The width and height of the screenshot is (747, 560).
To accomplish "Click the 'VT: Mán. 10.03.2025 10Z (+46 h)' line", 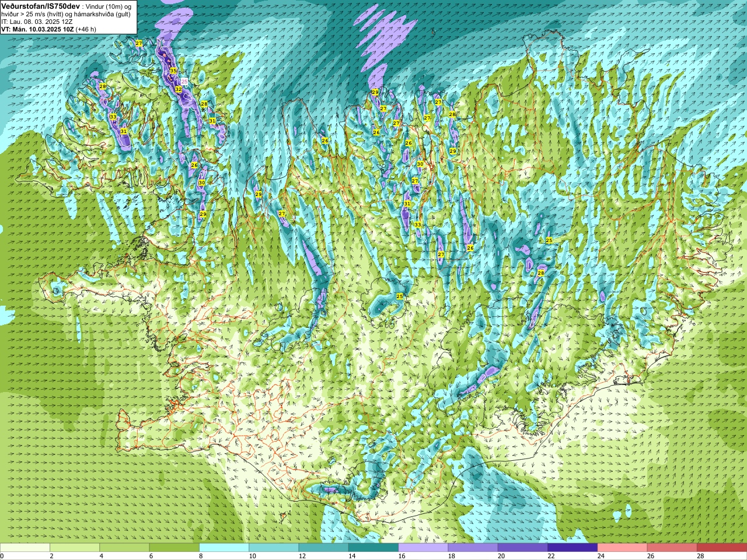I will [x=48, y=29].
